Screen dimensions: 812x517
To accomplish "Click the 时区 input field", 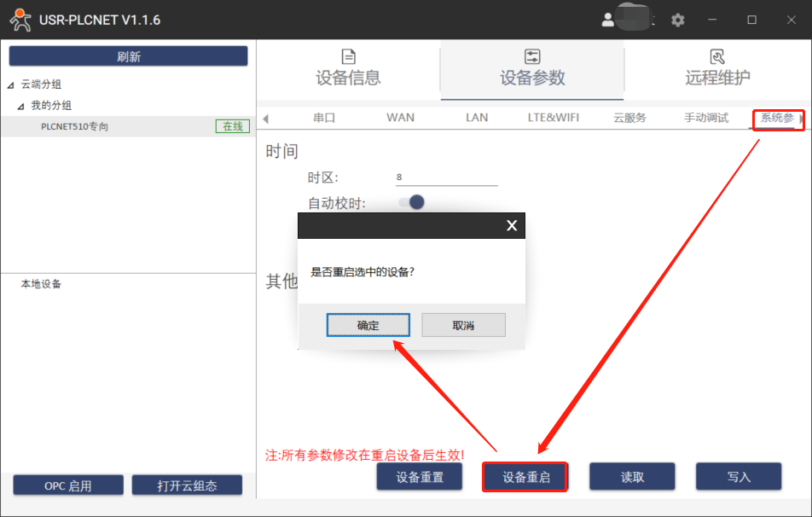I will (446, 177).
